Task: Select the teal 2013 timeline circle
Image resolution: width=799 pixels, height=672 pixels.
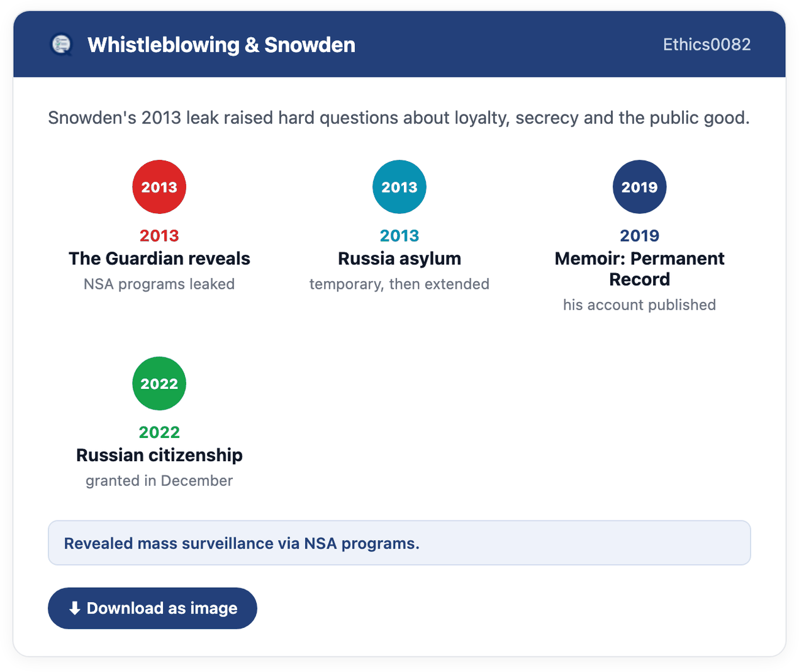Action: (x=399, y=187)
